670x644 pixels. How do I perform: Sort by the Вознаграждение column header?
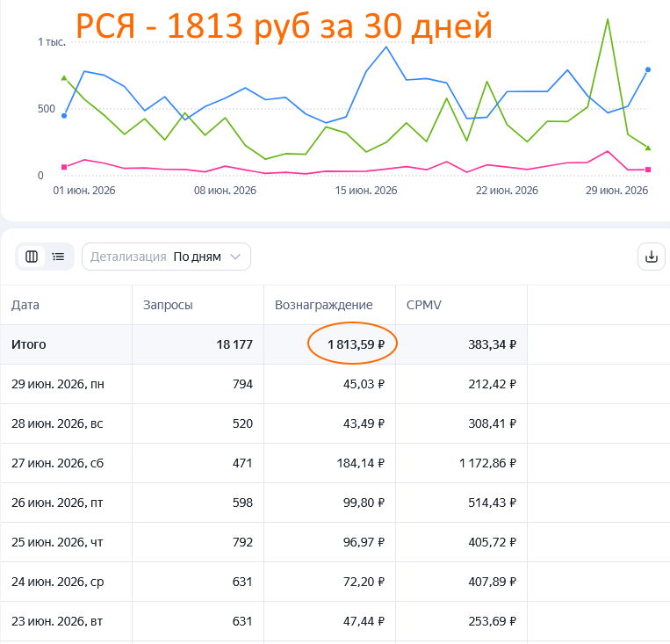click(323, 305)
